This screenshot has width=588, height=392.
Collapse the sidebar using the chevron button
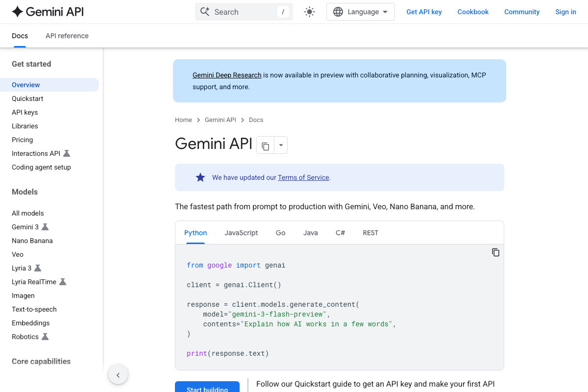(118, 374)
